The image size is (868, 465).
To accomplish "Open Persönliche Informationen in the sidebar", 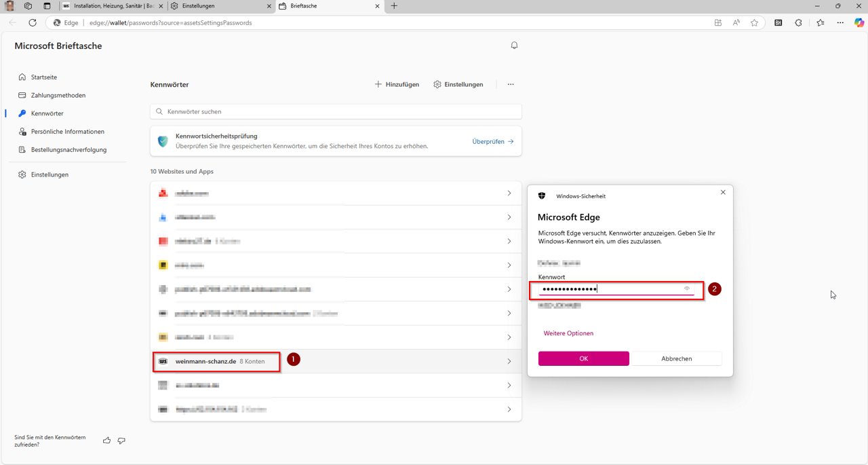I will [x=67, y=132].
